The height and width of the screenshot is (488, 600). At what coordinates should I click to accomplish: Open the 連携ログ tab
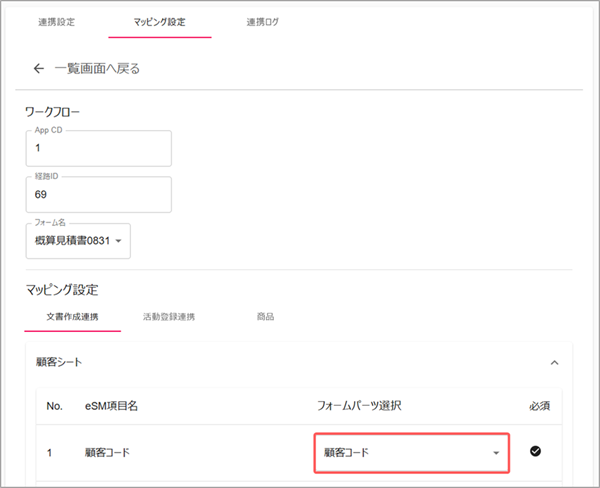click(262, 21)
